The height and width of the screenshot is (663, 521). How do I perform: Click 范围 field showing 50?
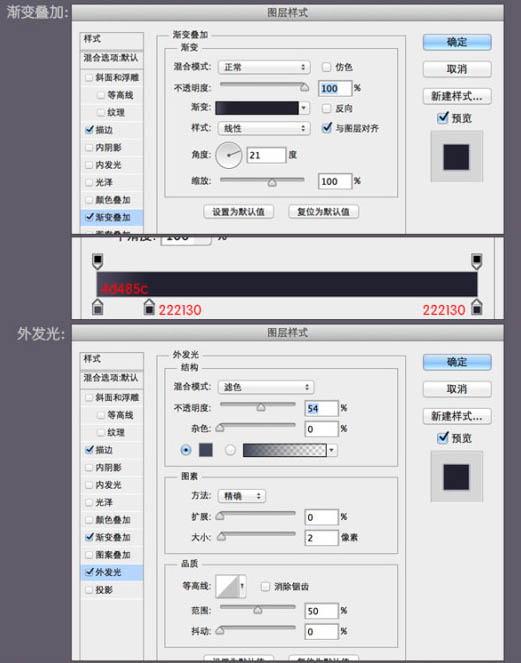[x=321, y=611]
